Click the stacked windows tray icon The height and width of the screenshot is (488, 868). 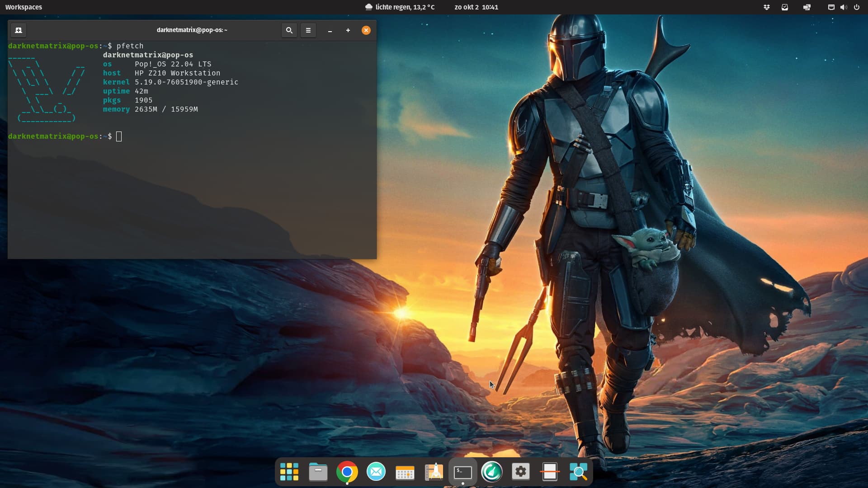point(807,7)
